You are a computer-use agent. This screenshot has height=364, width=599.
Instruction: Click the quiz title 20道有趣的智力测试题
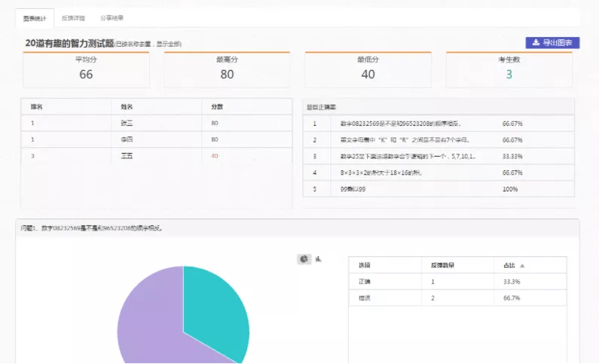pos(69,44)
